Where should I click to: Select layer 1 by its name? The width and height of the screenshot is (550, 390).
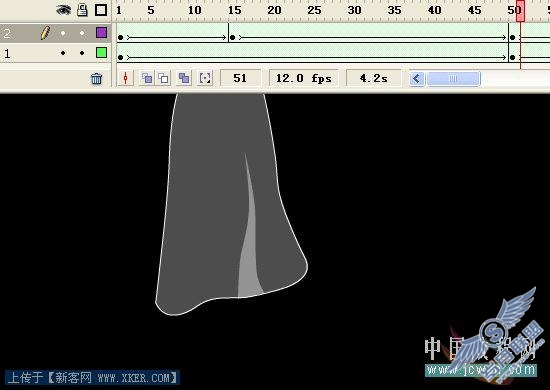point(7,54)
